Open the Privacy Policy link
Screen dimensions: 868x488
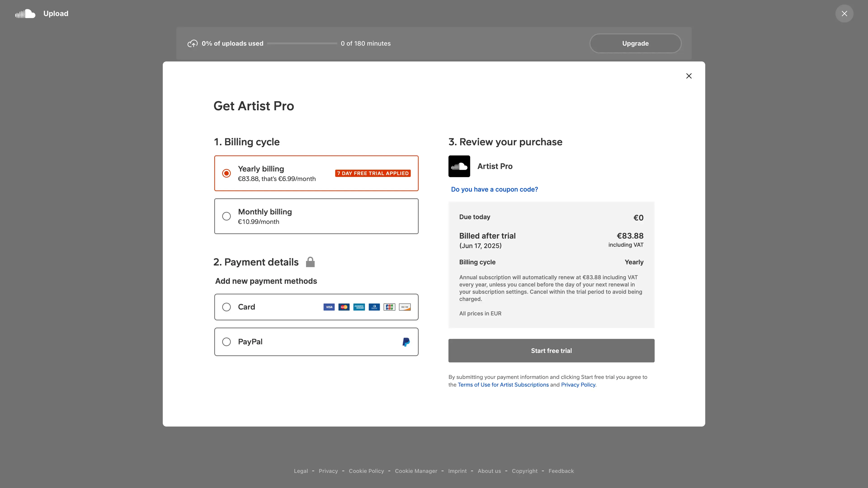click(578, 385)
